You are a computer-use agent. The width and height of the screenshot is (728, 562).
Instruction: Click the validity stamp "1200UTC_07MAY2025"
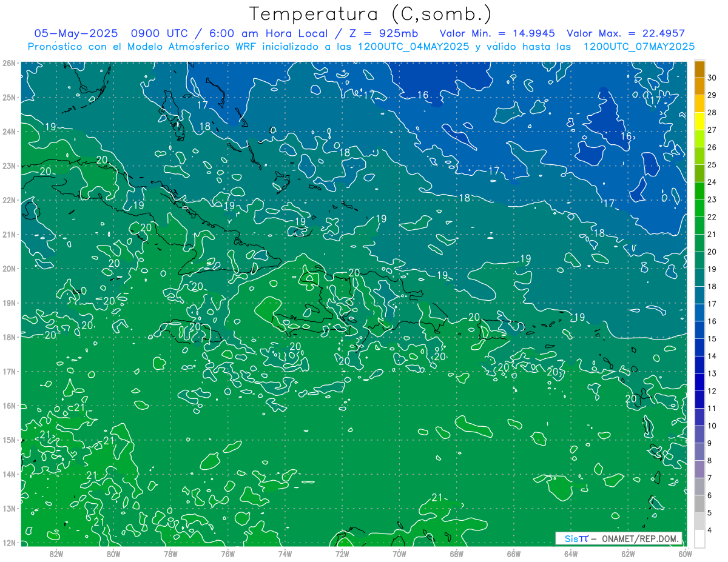[639, 46]
